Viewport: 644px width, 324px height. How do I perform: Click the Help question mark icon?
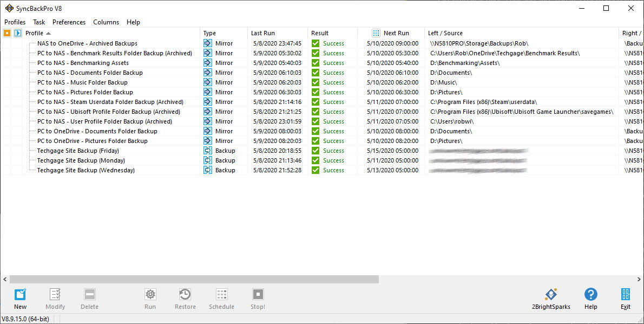[x=591, y=295]
